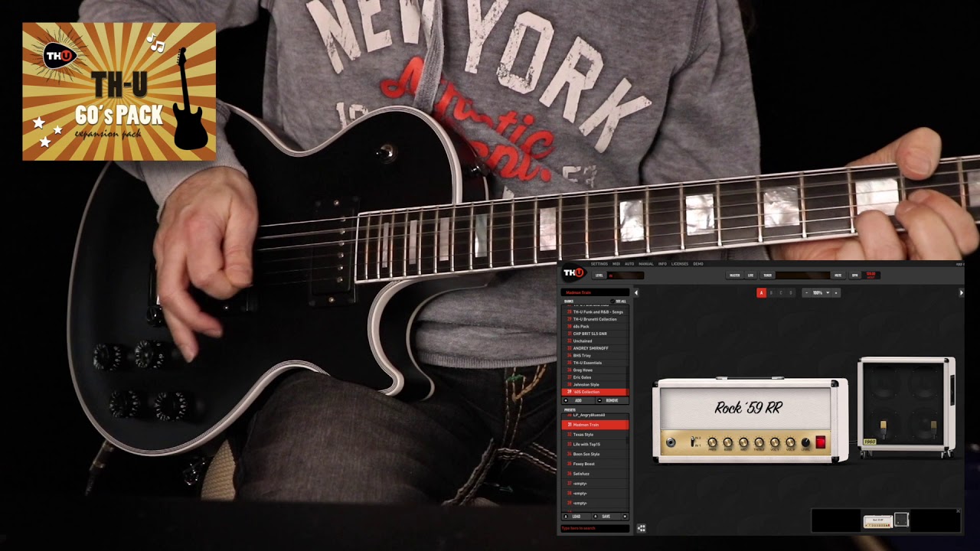Select scene C
This screenshot has width=980, height=551.
tap(781, 292)
